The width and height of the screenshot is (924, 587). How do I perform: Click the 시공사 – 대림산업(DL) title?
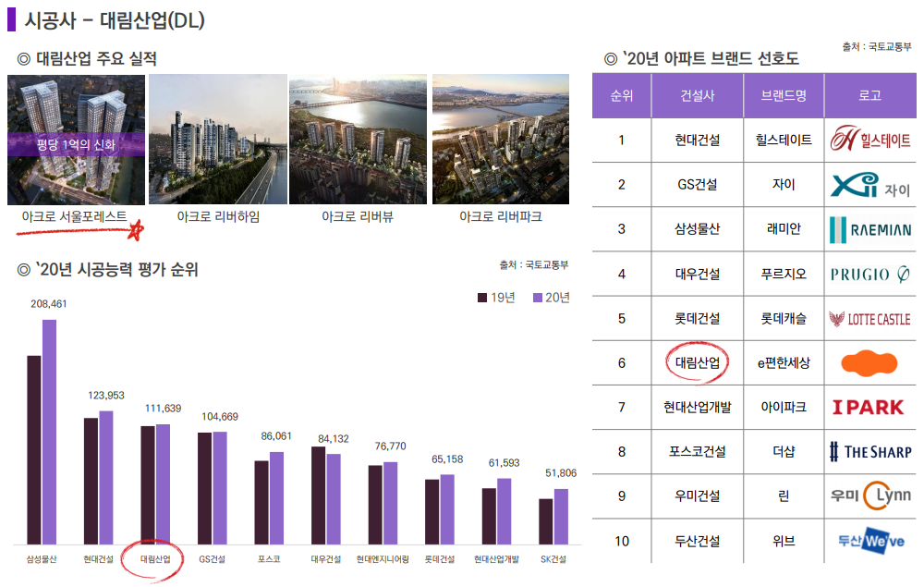coord(115,20)
